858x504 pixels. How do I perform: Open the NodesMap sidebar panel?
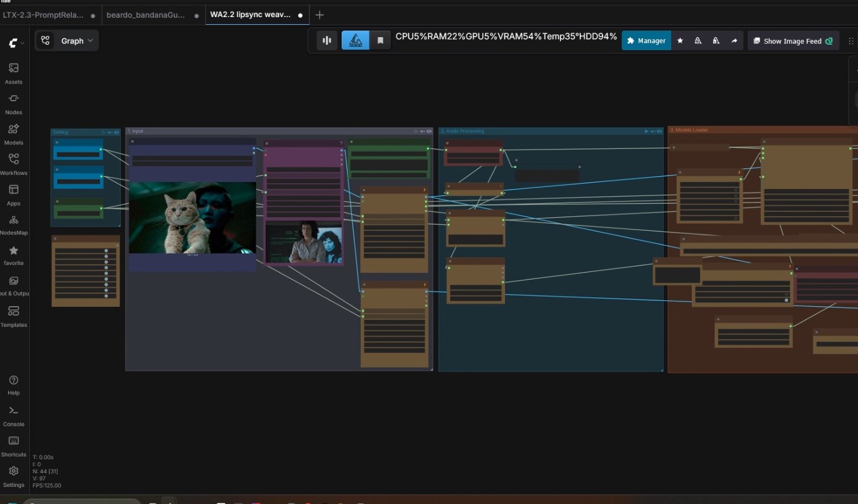point(14,225)
